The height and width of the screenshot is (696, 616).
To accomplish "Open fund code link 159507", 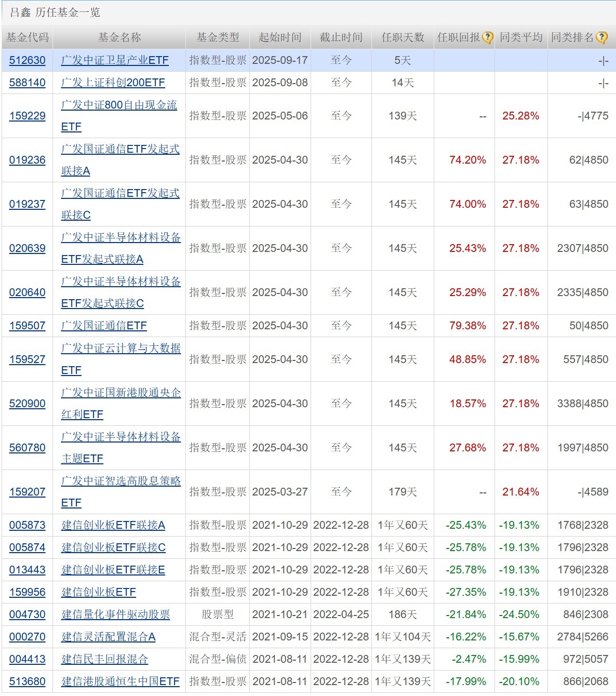I will 28,326.
